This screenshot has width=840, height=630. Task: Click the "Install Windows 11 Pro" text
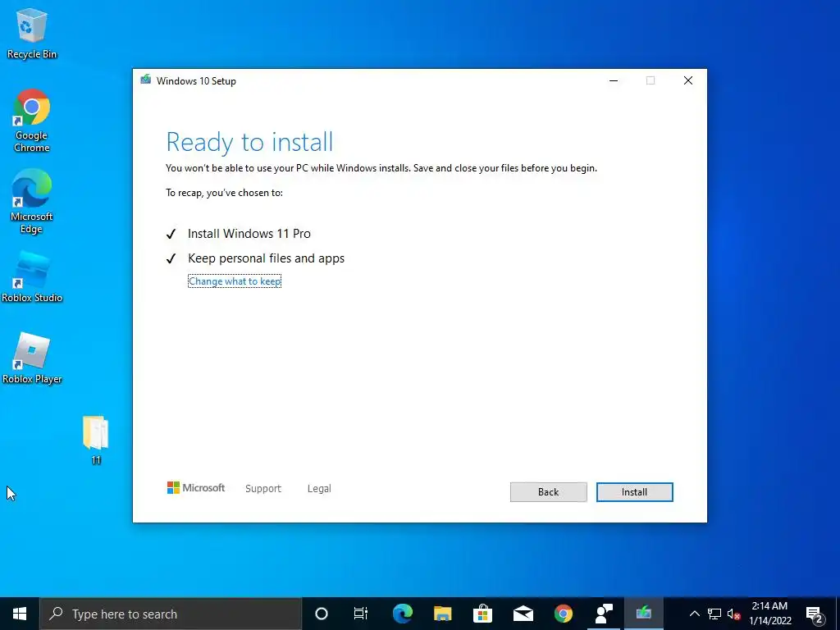click(x=249, y=234)
